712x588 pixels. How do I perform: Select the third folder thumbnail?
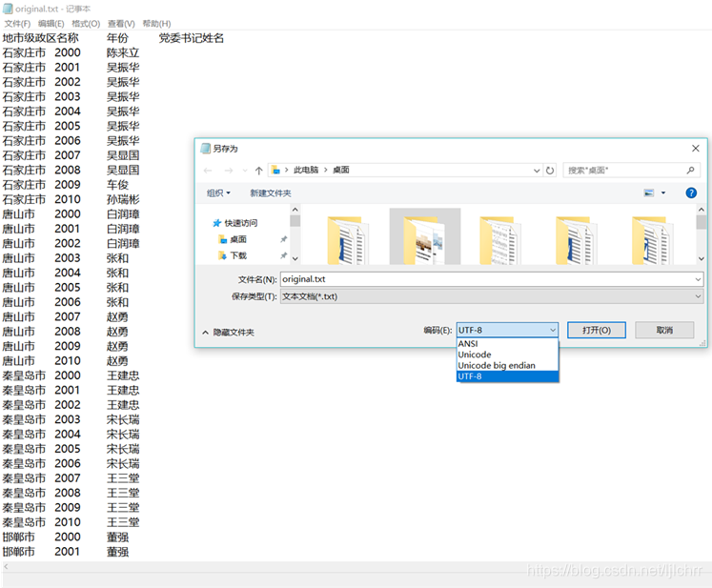500,240
